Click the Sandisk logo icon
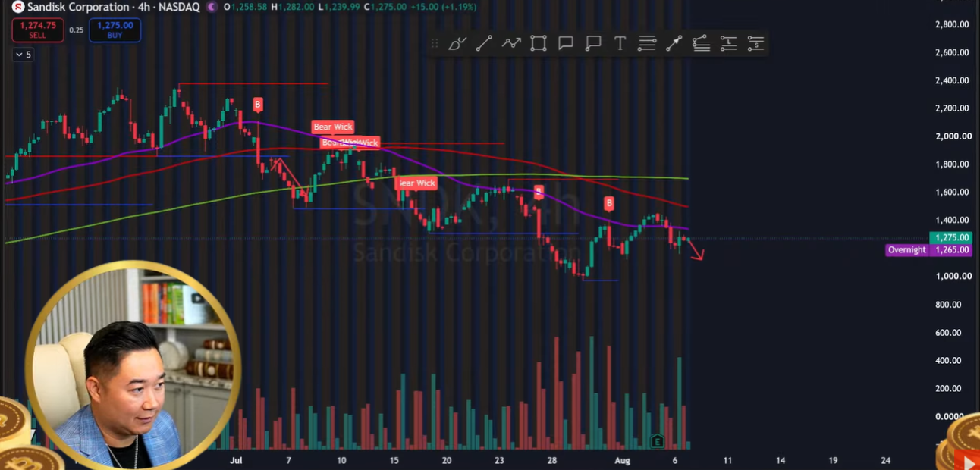Screen dimensions: 980x470 pyautogui.click(x=17, y=7)
